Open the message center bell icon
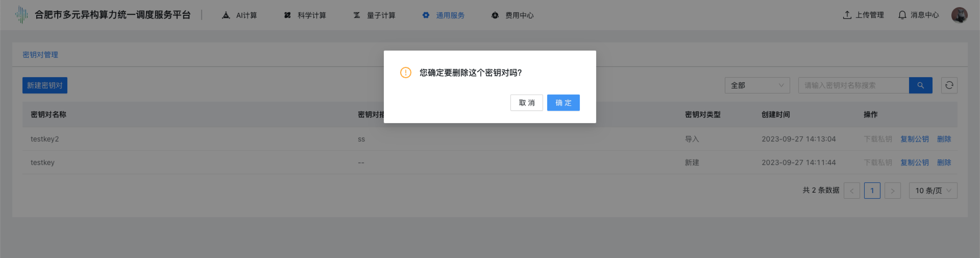 click(902, 15)
